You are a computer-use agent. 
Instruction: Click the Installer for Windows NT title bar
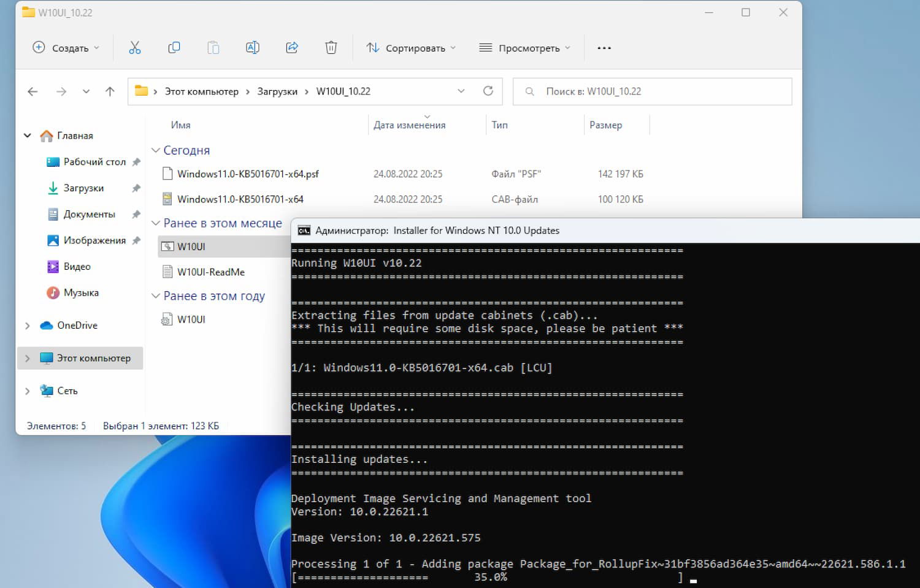605,231
